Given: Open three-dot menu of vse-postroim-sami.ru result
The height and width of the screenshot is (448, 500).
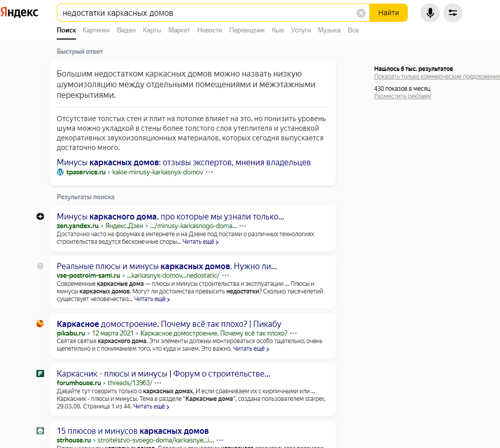Looking at the screenshot, I should [225, 275].
